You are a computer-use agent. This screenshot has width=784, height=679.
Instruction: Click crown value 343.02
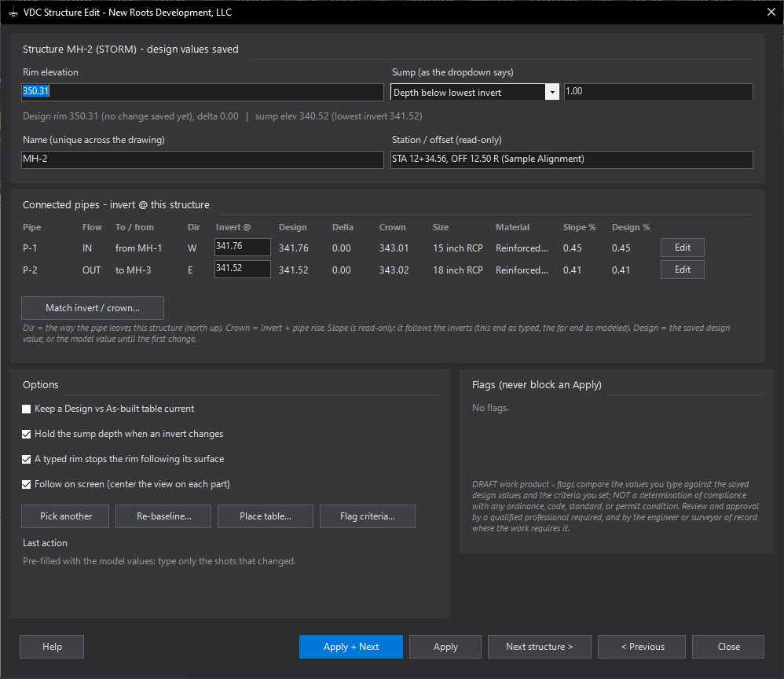394,270
